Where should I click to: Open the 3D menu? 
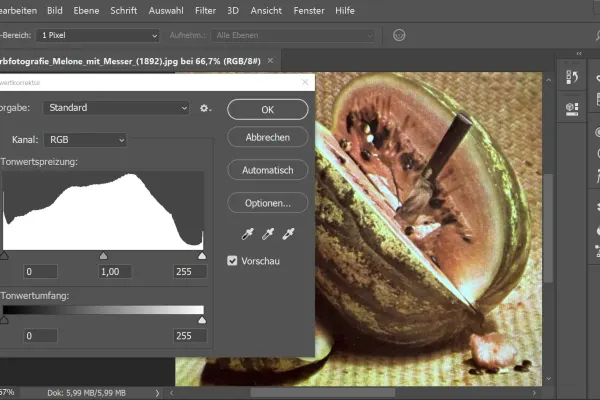click(x=233, y=11)
